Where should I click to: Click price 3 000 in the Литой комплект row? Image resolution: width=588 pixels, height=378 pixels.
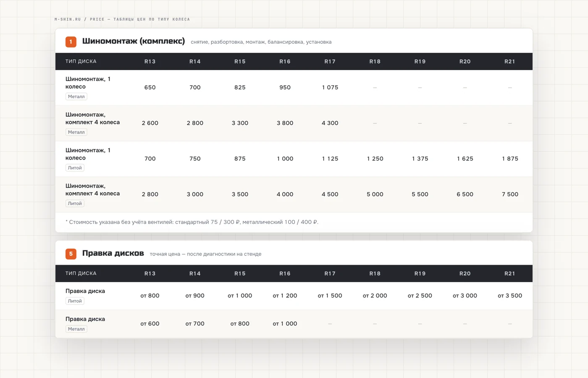(x=195, y=194)
